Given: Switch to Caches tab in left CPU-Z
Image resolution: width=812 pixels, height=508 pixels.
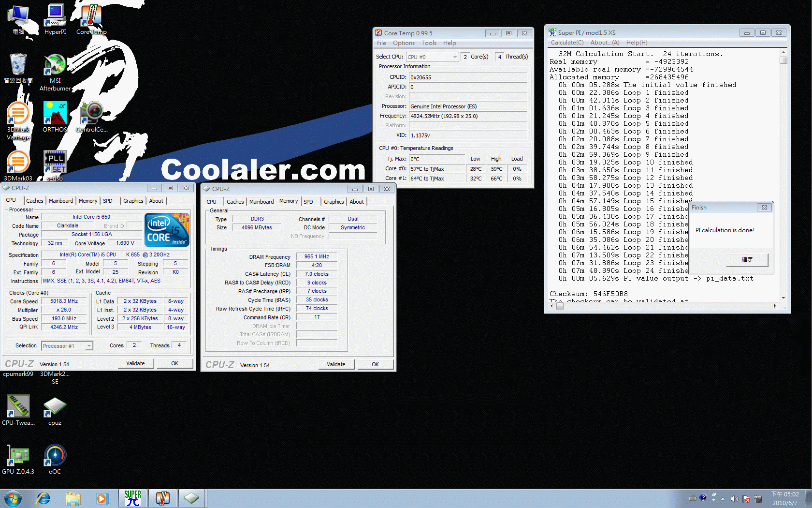Looking at the screenshot, I should tap(34, 201).
